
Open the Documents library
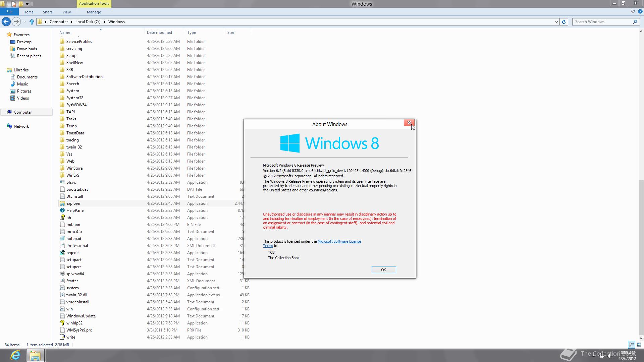pos(27,77)
